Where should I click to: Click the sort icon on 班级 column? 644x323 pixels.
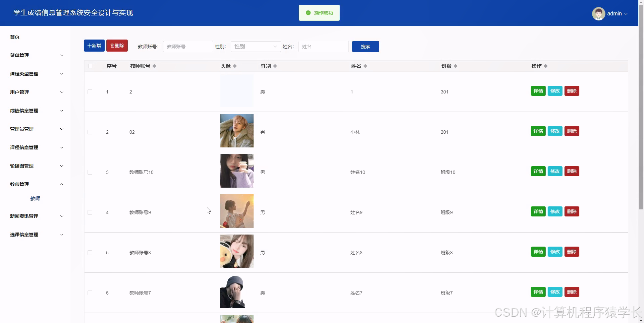(455, 66)
